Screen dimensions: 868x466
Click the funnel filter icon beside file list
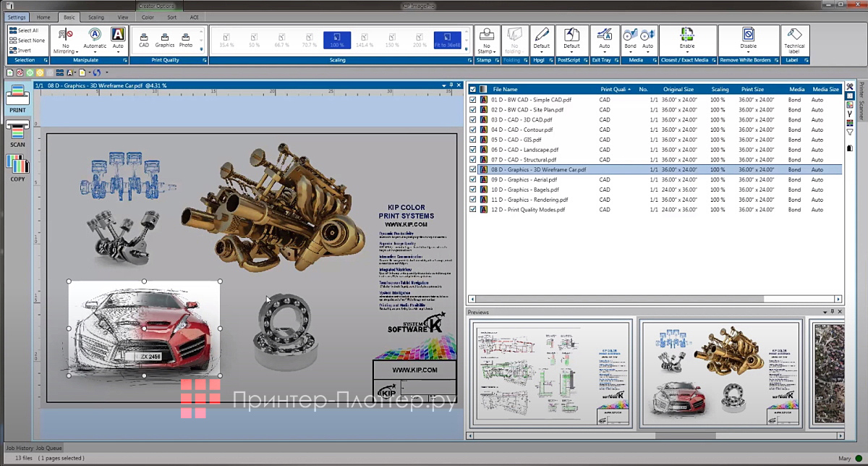[x=850, y=132]
